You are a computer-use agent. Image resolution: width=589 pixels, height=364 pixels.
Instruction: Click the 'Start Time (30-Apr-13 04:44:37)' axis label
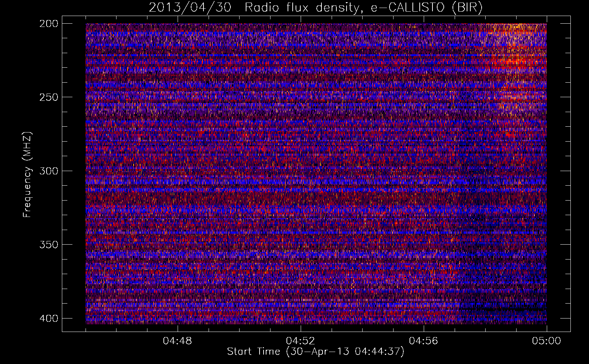(316, 352)
